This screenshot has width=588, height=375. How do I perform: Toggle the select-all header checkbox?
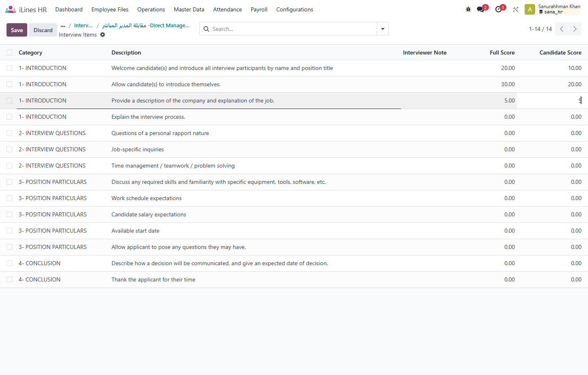tap(9, 52)
